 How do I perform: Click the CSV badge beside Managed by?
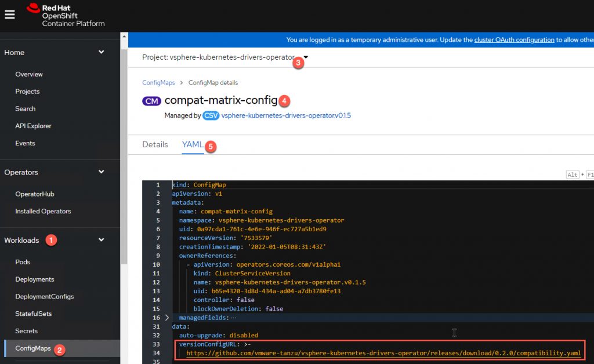211,117
